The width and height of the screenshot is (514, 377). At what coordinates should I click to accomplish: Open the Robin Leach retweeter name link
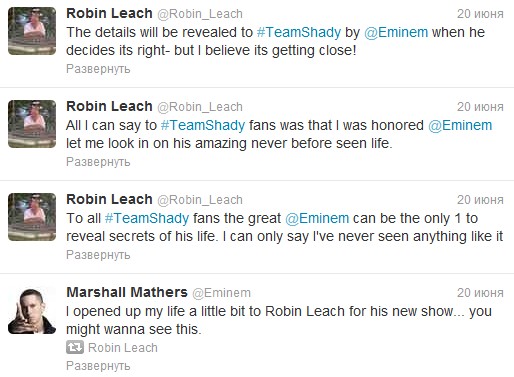click(x=123, y=348)
